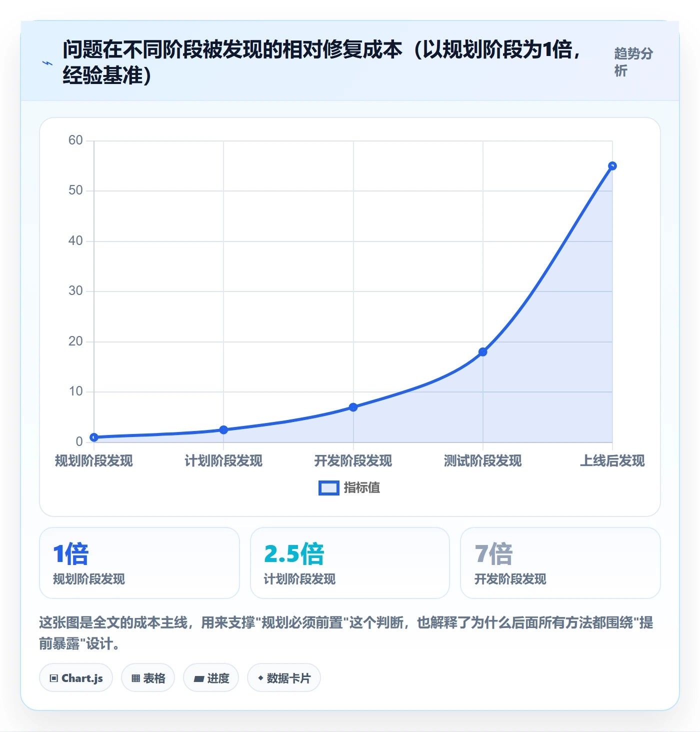
Task: Click the y-axis label 60
Action: click(75, 140)
